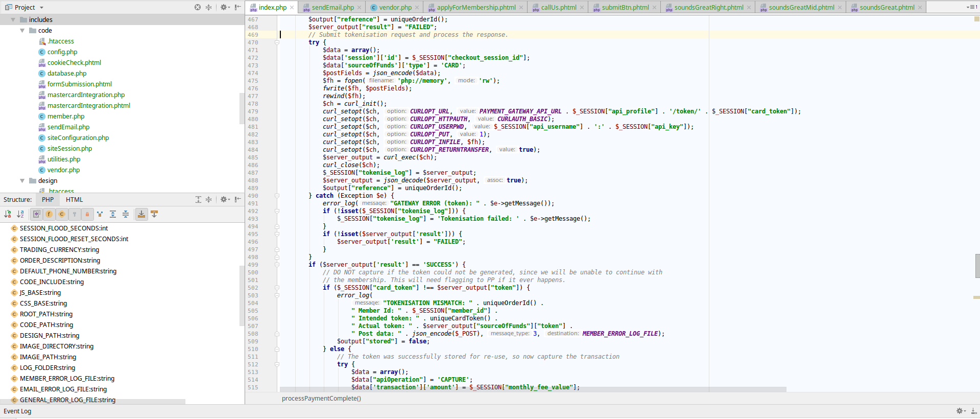Collapse the code folder

[22, 30]
